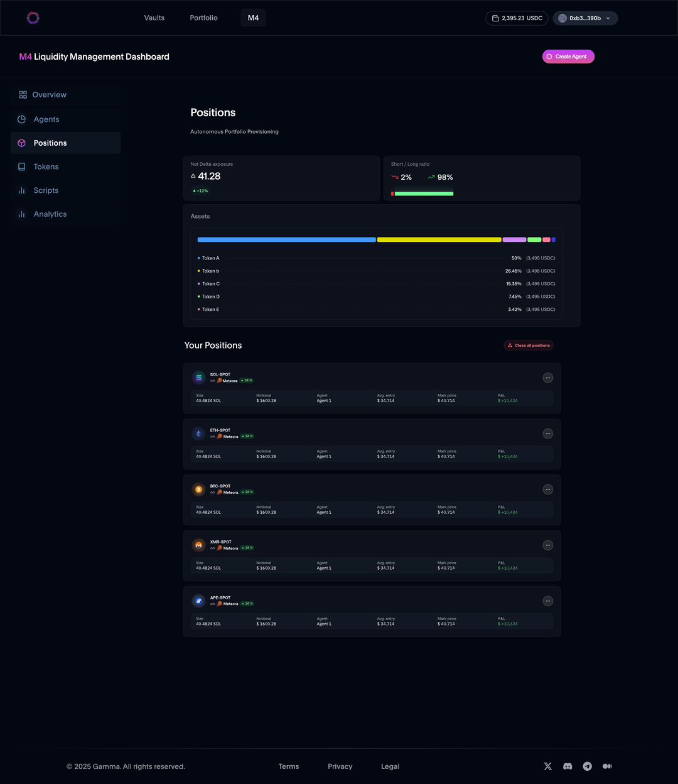Click the XMR-SPOT coin icon
Screen dimensions: 678x784
[199, 545]
